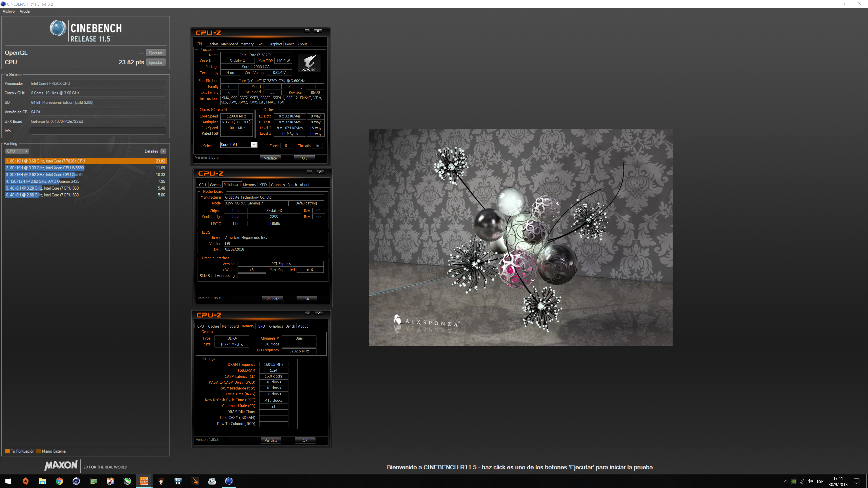Open MSI Afterburner jet icon in taskbar
The width and height of the screenshot is (868, 488).
[x=127, y=481]
